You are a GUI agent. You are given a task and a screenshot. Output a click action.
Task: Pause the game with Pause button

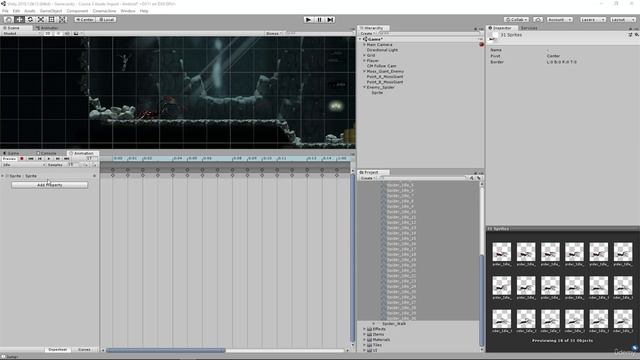320,20
